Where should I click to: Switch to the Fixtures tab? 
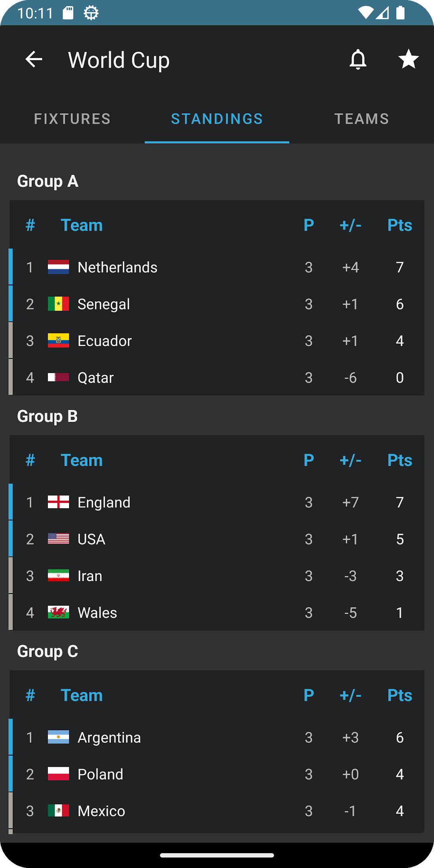coord(72,119)
